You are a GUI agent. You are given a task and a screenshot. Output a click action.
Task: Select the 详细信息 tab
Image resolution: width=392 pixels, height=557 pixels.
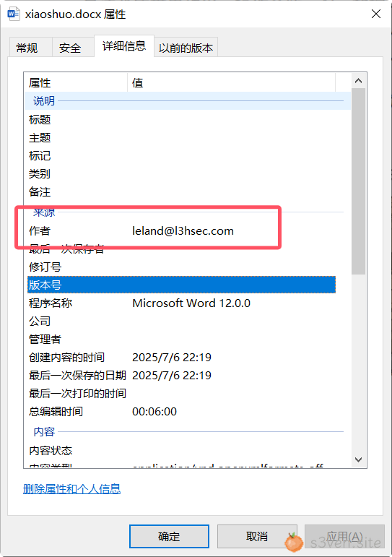(x=124, y=46)
